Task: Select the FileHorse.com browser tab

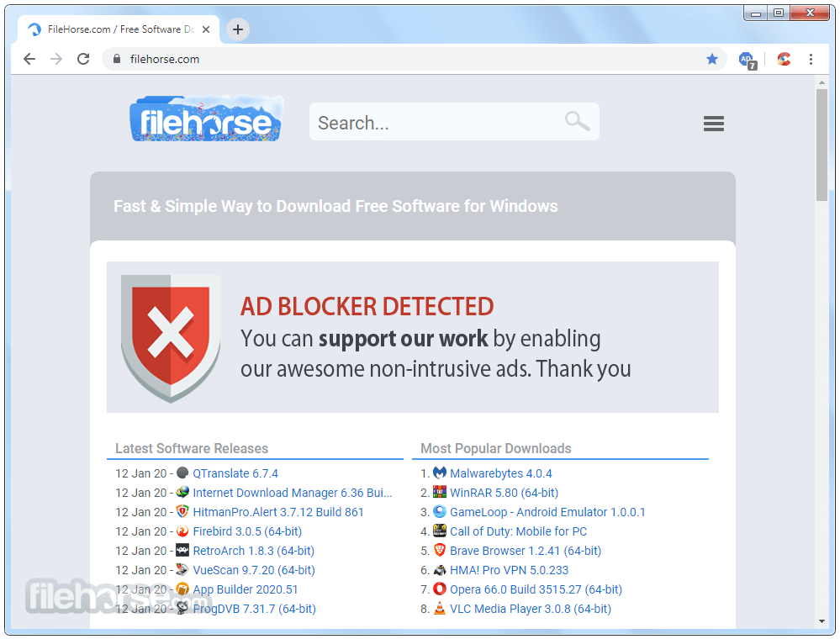Action: pyautogui.click(x=118, y=29)
